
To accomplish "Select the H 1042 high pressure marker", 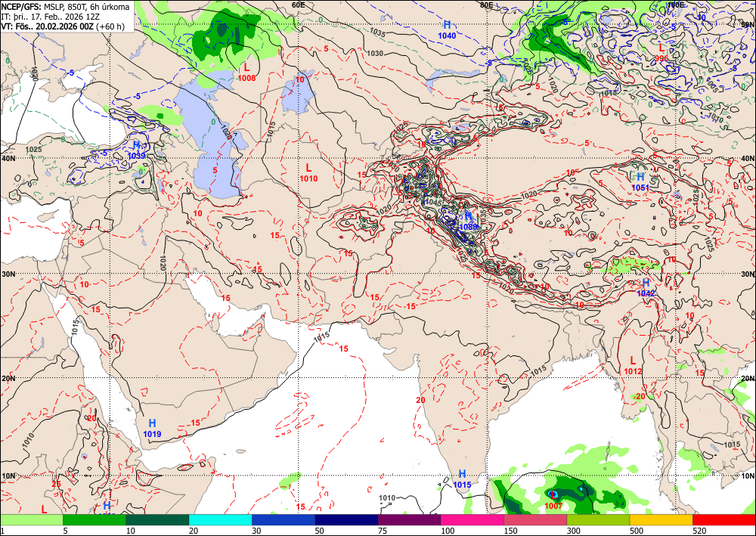I will point(646,287).
